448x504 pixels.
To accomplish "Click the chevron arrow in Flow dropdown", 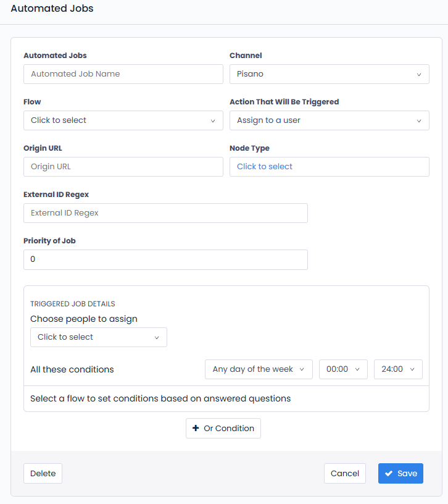I will click(x=213, y=121).
